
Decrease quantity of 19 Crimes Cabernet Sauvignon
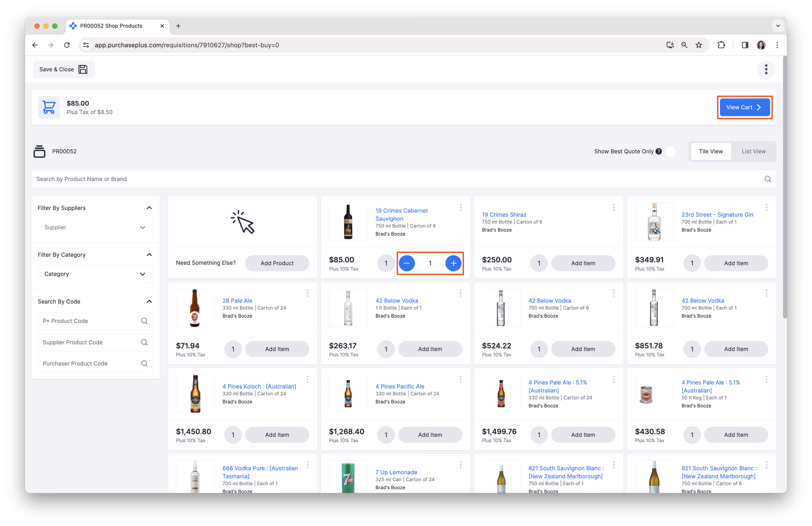pyautogui.click(x=406, y=263)
